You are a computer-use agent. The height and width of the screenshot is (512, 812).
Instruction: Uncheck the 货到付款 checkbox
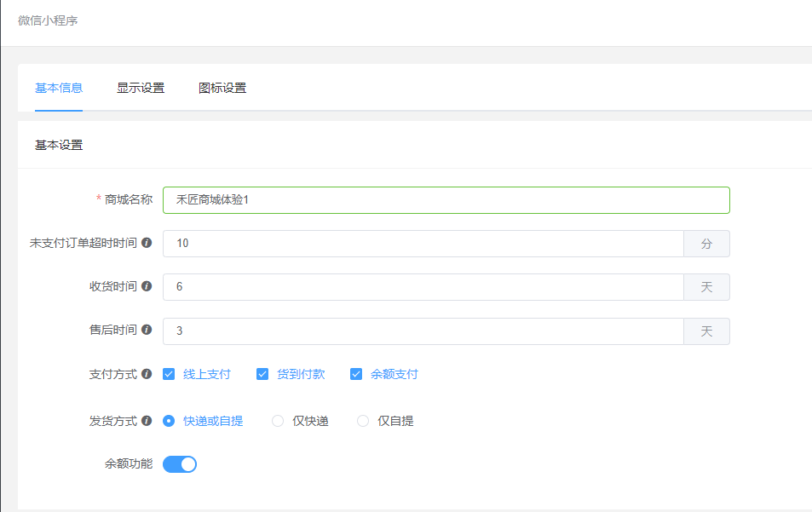point(262,374)
